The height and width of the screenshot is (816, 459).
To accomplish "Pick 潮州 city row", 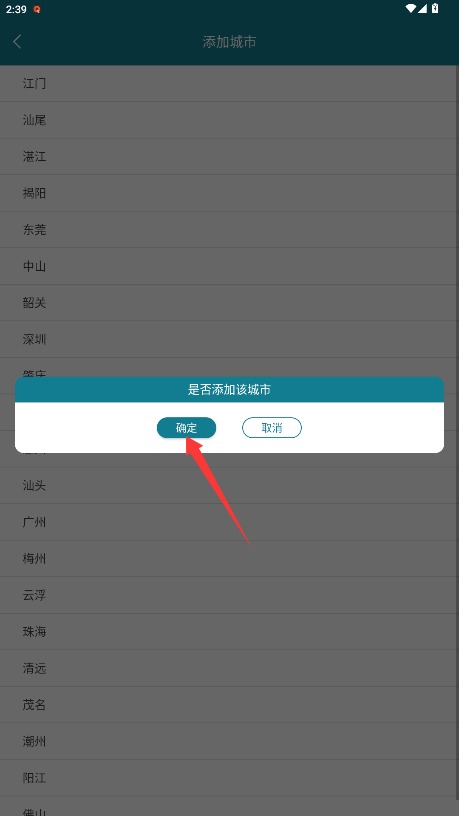I will [230, 742].
